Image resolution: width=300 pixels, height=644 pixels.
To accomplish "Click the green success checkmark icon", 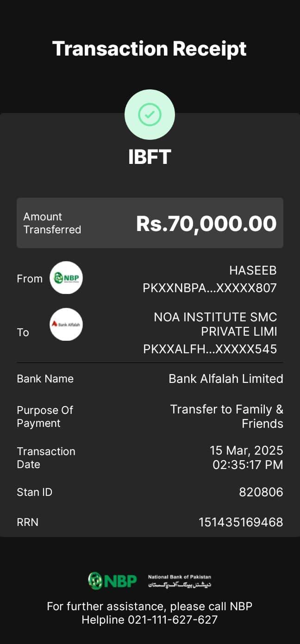I will tap(150, 114).
